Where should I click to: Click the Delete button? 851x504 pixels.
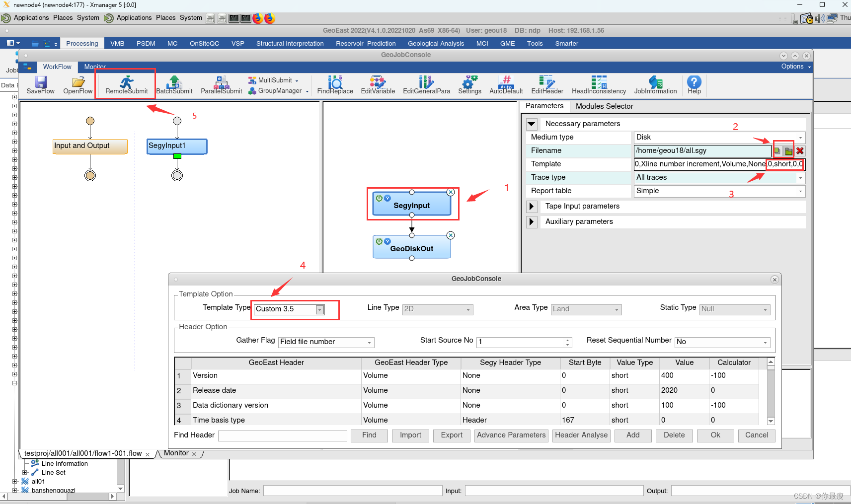point(674,435)
